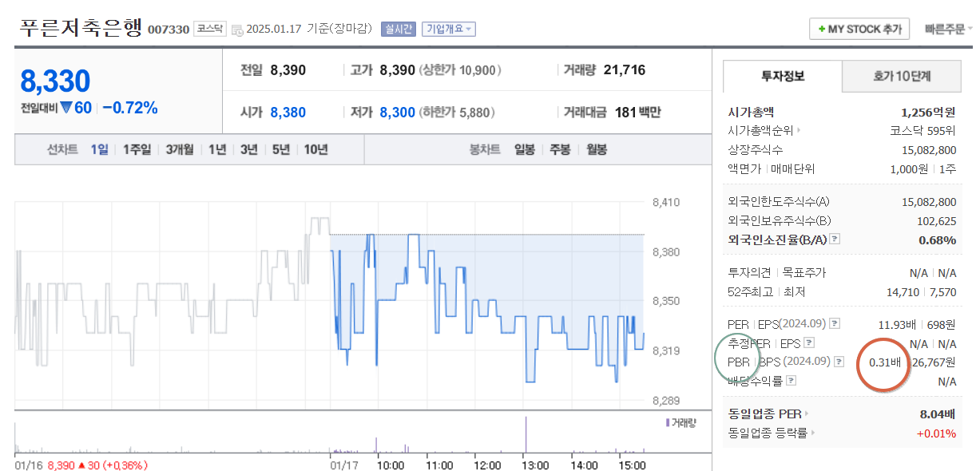Click the 시가총액 value 1,256억원

point(928,112)
